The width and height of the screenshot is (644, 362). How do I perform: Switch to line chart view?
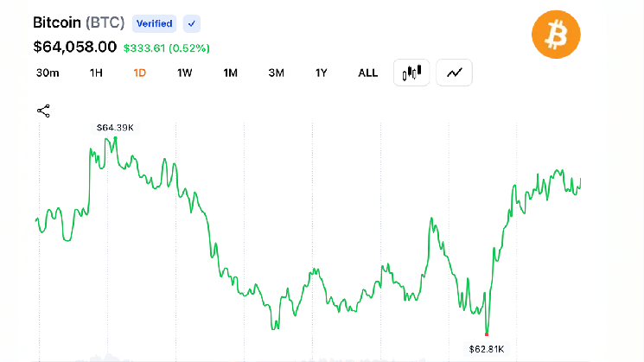tap(454, 73)
